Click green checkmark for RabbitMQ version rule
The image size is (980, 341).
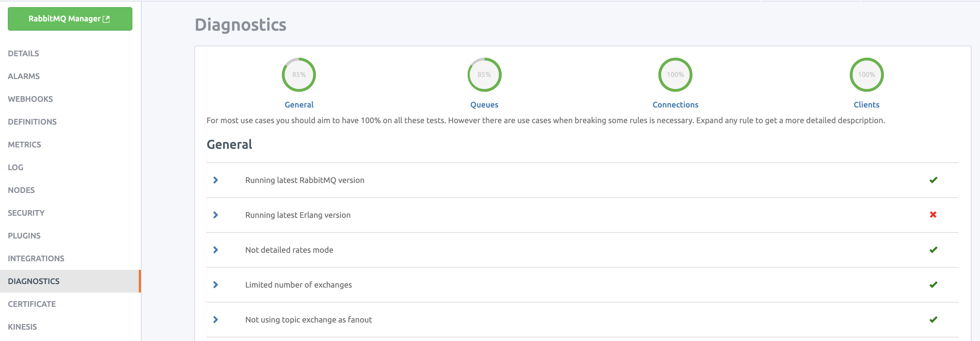[933, 180]
